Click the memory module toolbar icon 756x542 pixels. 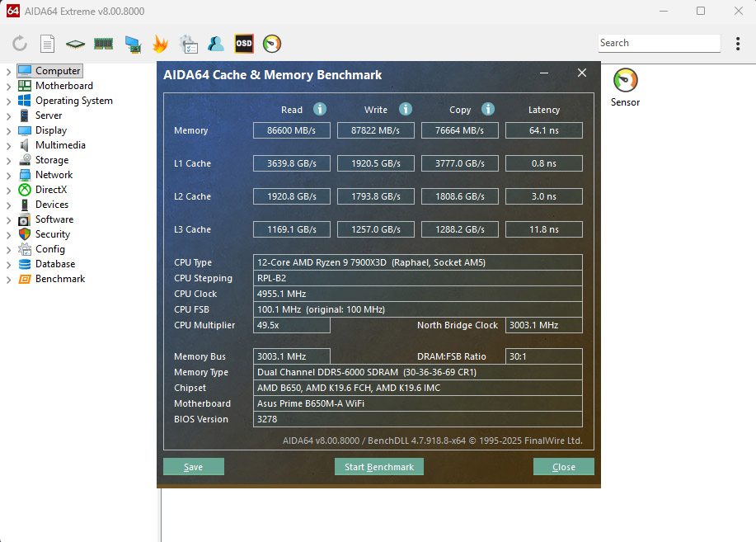click(x=104, y=44)
